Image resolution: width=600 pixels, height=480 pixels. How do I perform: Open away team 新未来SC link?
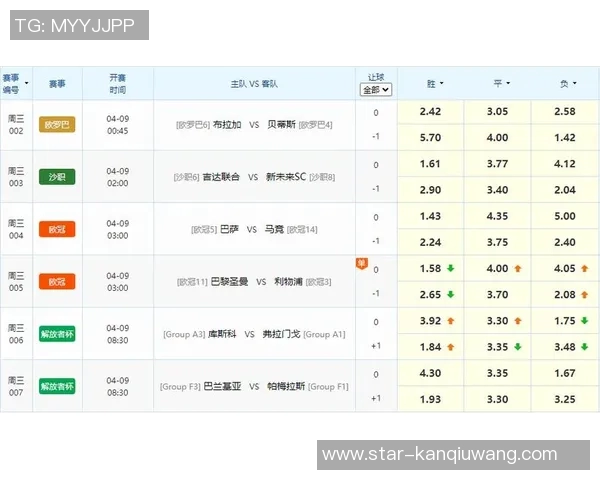pyautogui.click(x=286, y=177)
